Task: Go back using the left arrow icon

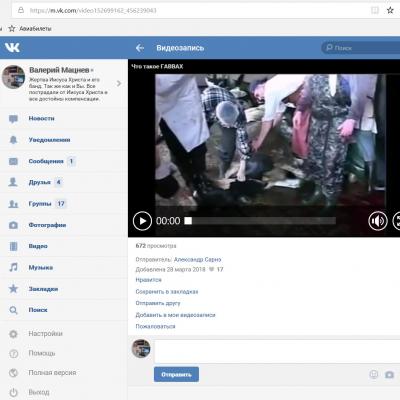Action: point(140,48)
